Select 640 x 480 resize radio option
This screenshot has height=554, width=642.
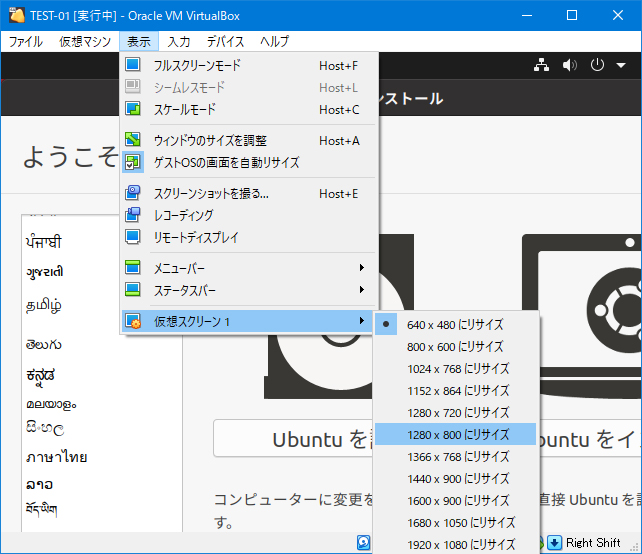[x=455, y=324]
